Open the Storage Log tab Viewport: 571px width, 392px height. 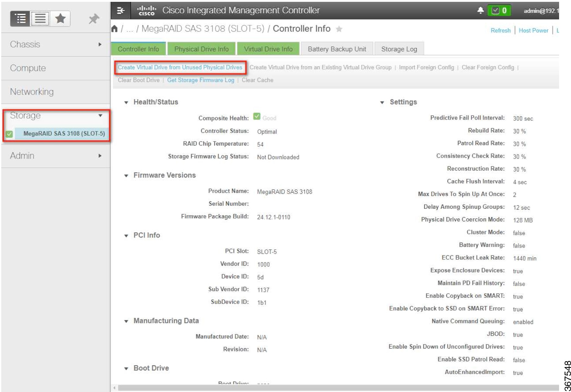(x=399, y=49)
